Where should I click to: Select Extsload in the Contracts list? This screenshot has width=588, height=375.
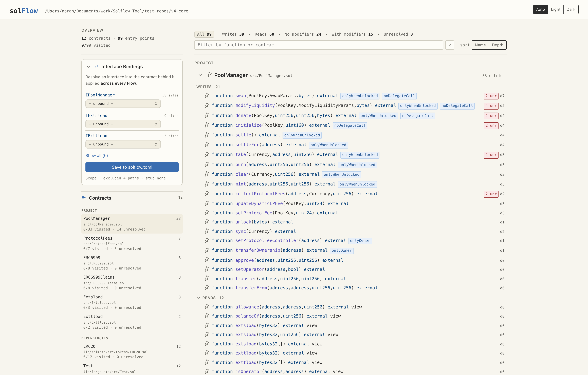tap(132, 302)
